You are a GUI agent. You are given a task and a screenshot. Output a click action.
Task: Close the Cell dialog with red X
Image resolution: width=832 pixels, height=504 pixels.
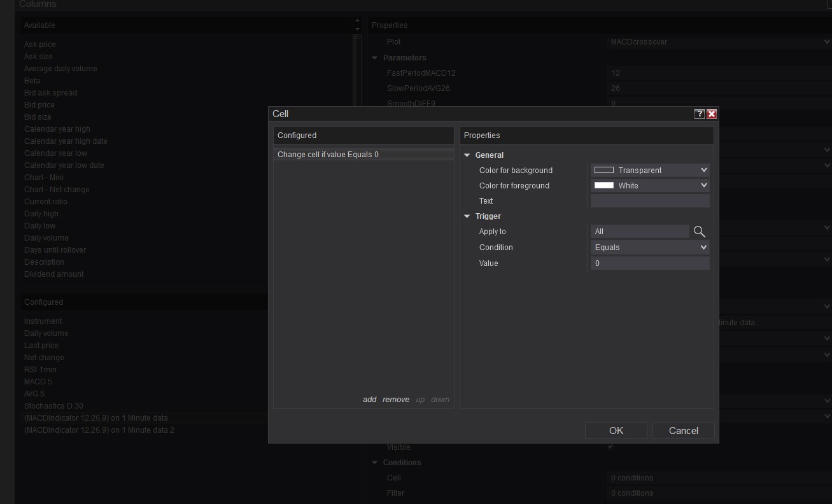click(712, 114)
